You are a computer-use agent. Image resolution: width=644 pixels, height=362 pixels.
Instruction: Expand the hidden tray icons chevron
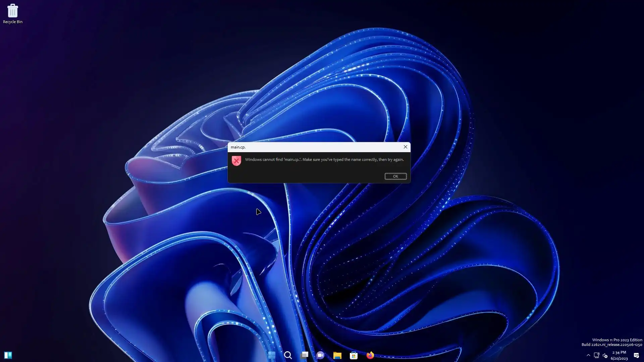coord(588,355)
